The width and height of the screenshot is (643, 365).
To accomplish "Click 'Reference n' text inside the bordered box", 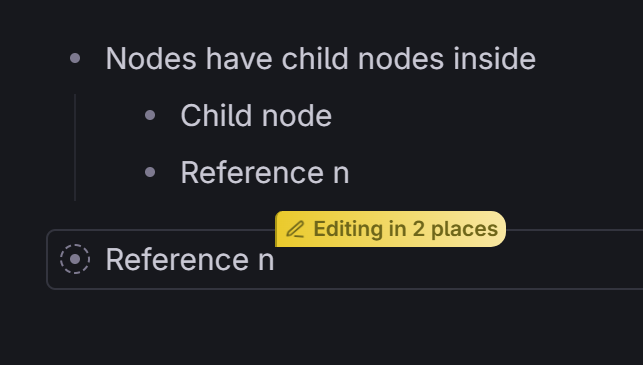I will tap(190, 260).
